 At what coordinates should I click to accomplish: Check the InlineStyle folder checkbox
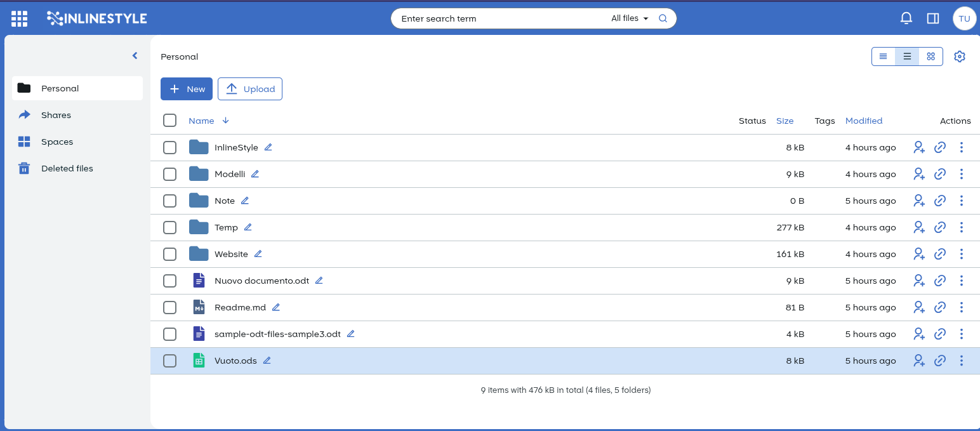point(169,147)
